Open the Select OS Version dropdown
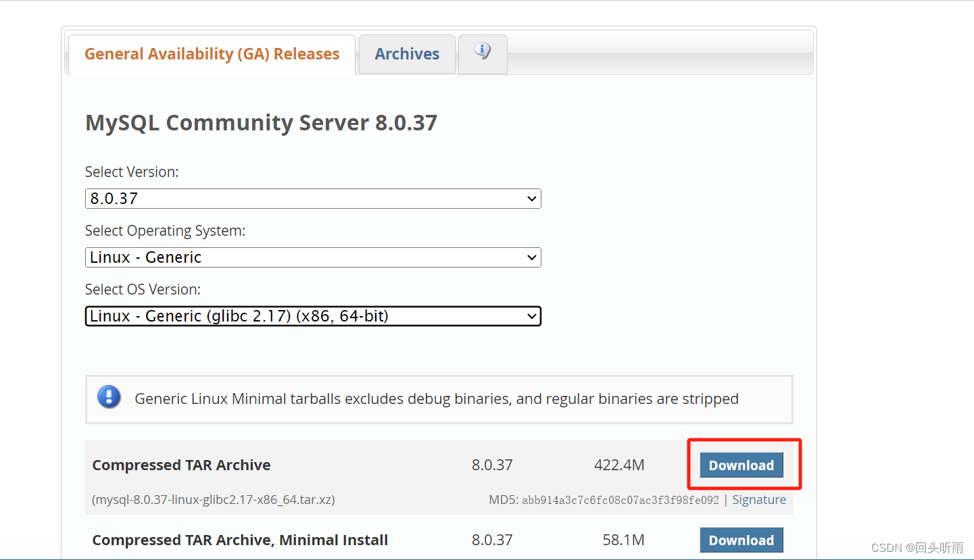The height and width of the screenshot is (560, 974). 312,315
